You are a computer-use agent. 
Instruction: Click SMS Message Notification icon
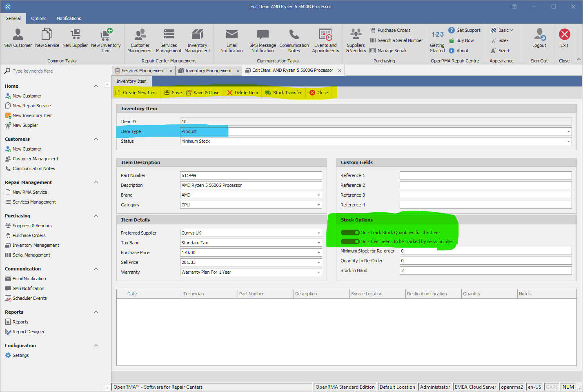263,40
